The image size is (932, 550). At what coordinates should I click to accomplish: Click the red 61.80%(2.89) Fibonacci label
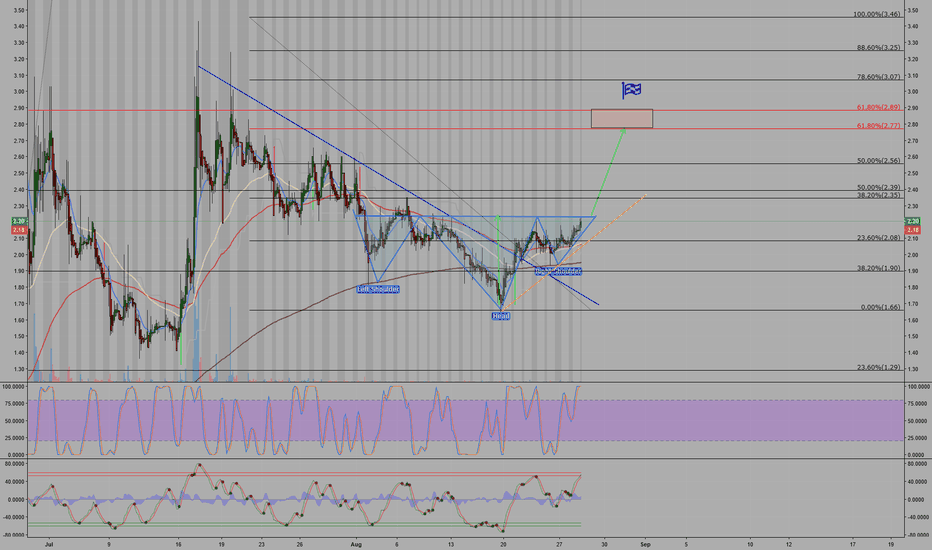point(879,107)
